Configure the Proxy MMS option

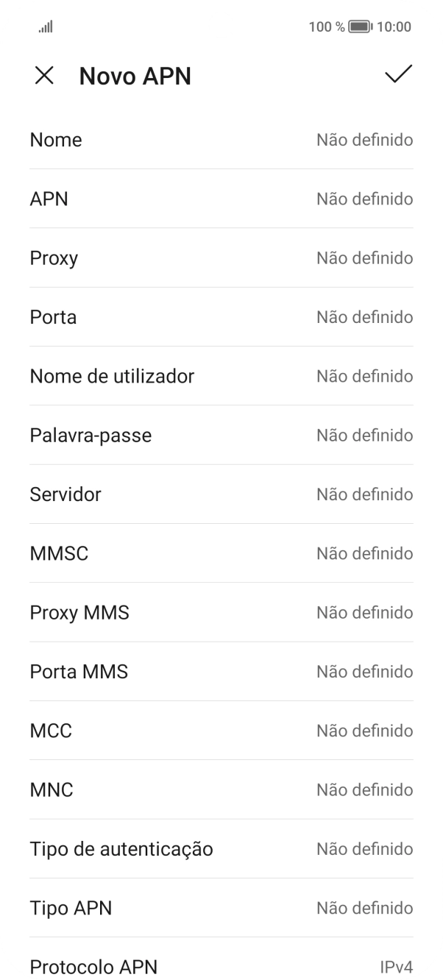(221, 612)
